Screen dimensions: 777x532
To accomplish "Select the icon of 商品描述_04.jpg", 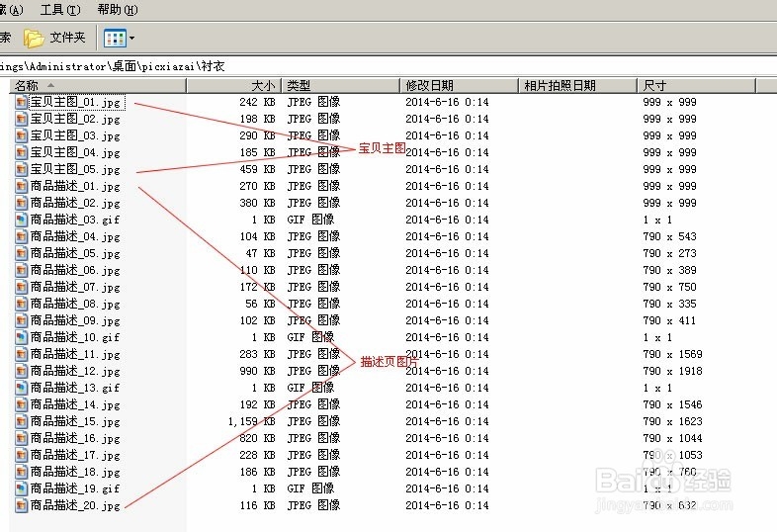I will [21, 237].
